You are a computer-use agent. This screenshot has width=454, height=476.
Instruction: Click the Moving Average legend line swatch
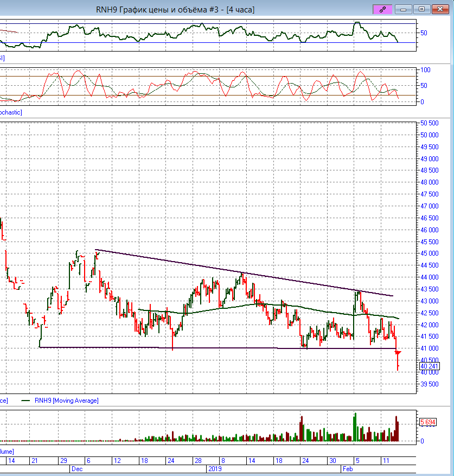(25, 401)
